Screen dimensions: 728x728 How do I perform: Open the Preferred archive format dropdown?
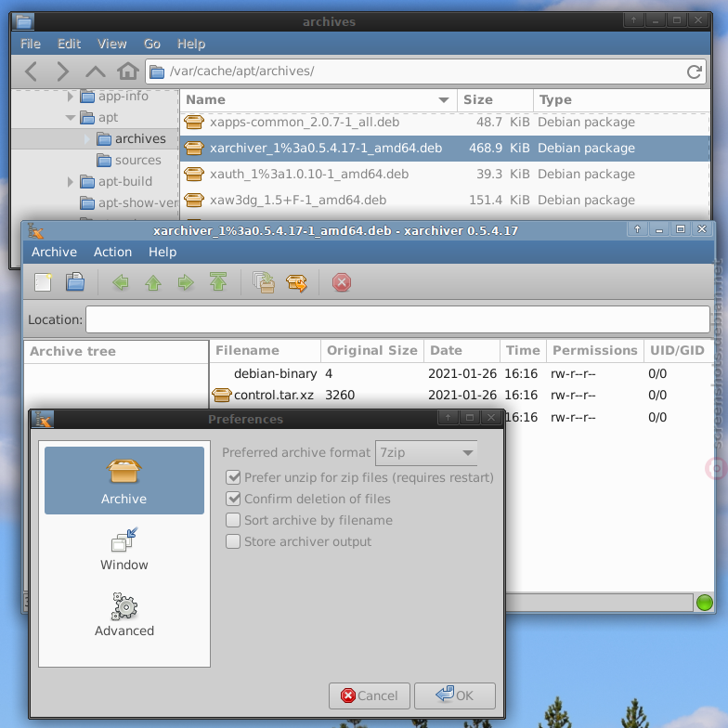(426, 453)
